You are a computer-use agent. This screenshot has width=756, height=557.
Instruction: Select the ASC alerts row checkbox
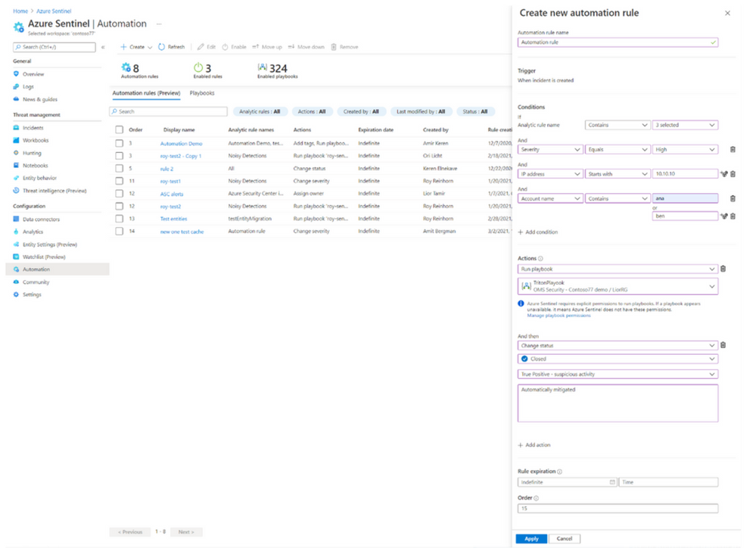pos(119,194)
